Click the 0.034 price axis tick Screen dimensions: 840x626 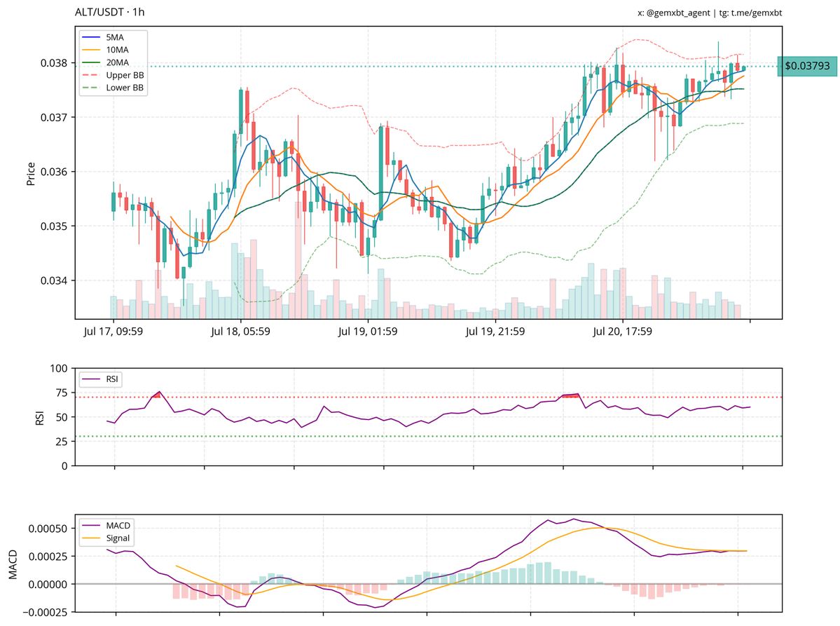point(54,281)
